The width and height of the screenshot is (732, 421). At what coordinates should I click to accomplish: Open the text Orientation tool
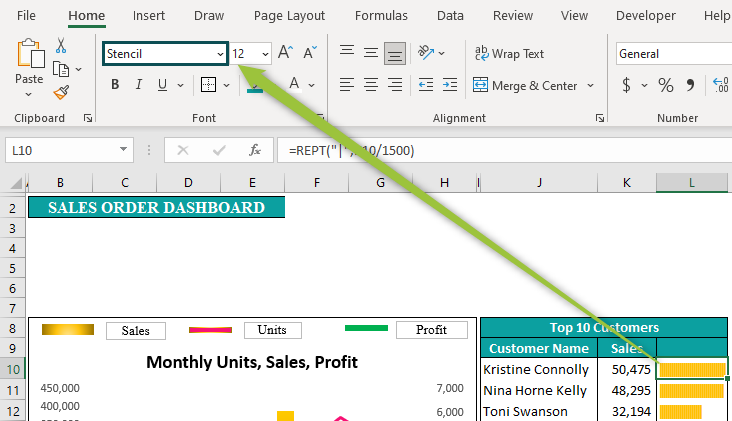[x=426, y=52]
